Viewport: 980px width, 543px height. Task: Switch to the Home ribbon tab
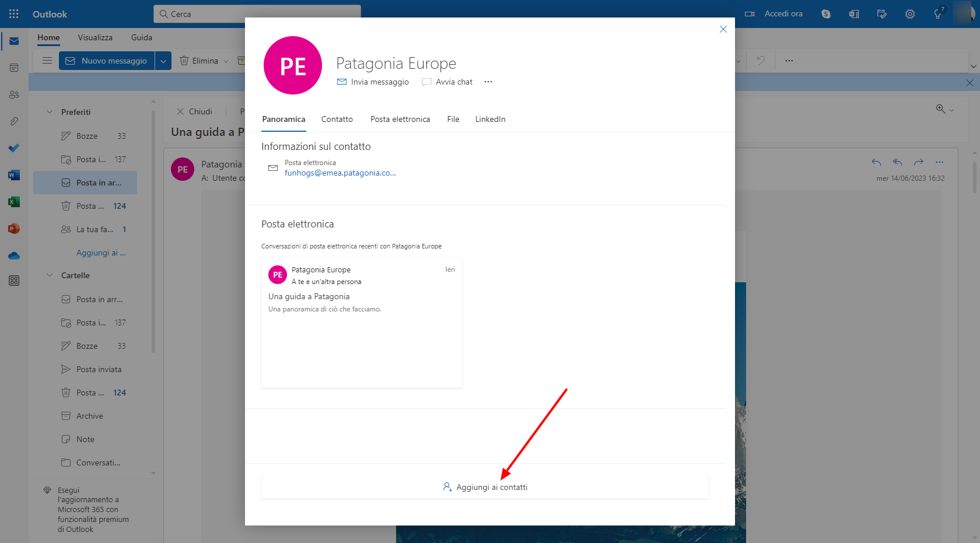(x=48, y=37)
